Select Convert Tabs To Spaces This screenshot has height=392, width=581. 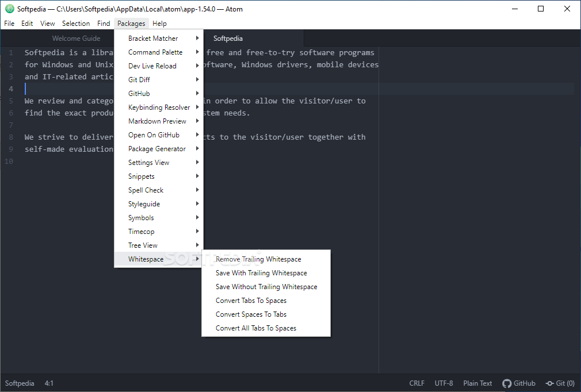click(x=266, y=301)
